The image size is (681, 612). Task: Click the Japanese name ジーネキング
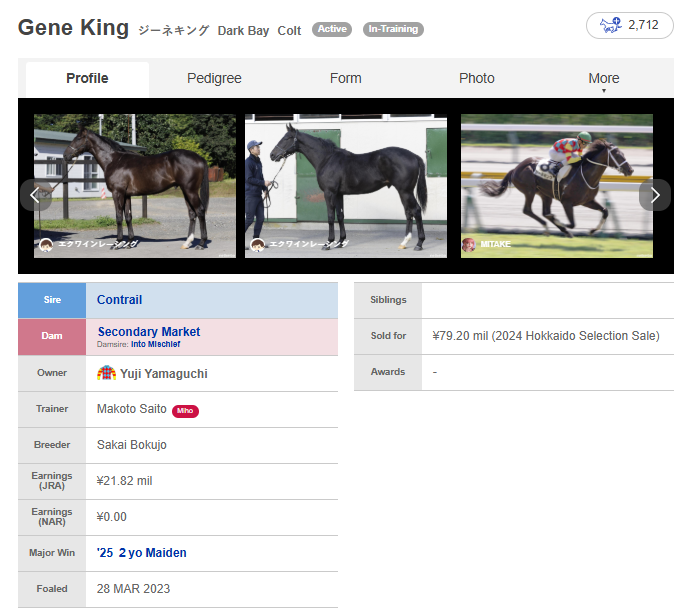(x=174, y=30)
